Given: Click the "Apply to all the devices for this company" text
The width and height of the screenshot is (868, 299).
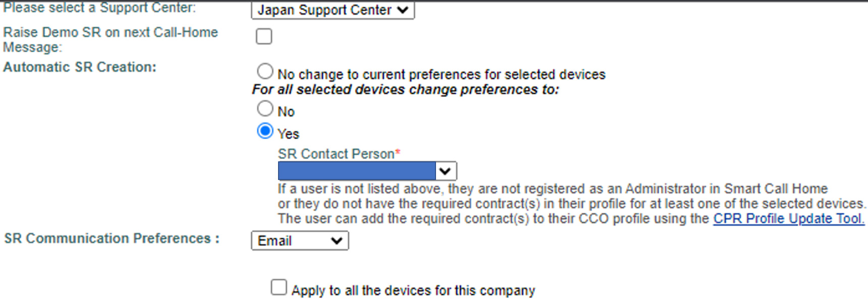Looking at the screenshot, I should (x=413, y=291).
